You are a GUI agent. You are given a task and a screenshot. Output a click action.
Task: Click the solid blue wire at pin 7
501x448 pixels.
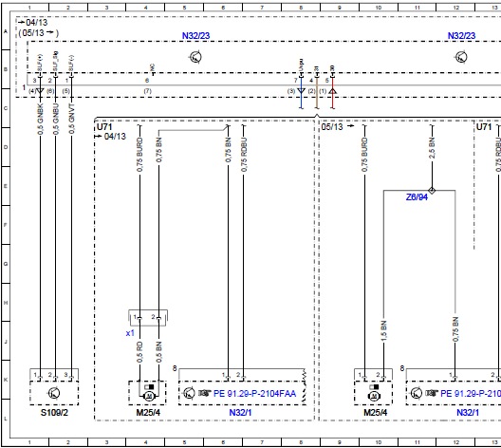pyautogui.click(x=302, y=93)
